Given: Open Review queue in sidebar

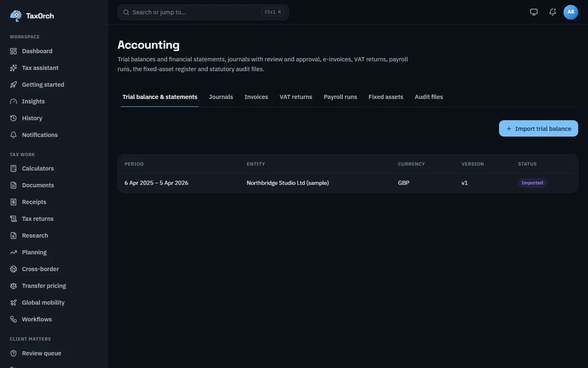Looking at the screenshot, I should point(54,353).
